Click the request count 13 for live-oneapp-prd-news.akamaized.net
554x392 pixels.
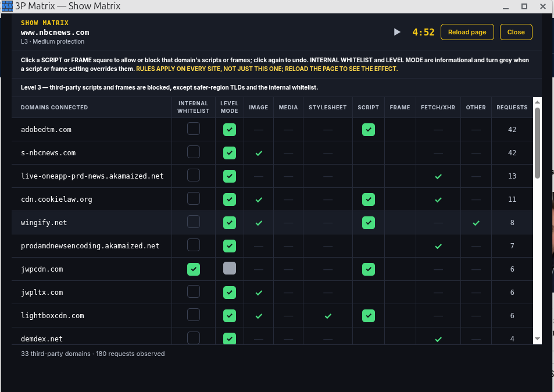click(512, 176)
